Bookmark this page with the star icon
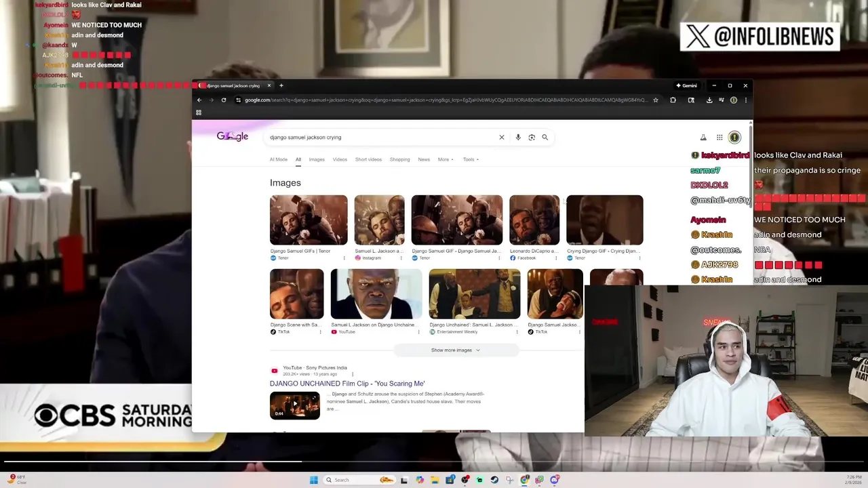Viewport: 868px width, 488px height. point(656,100)
